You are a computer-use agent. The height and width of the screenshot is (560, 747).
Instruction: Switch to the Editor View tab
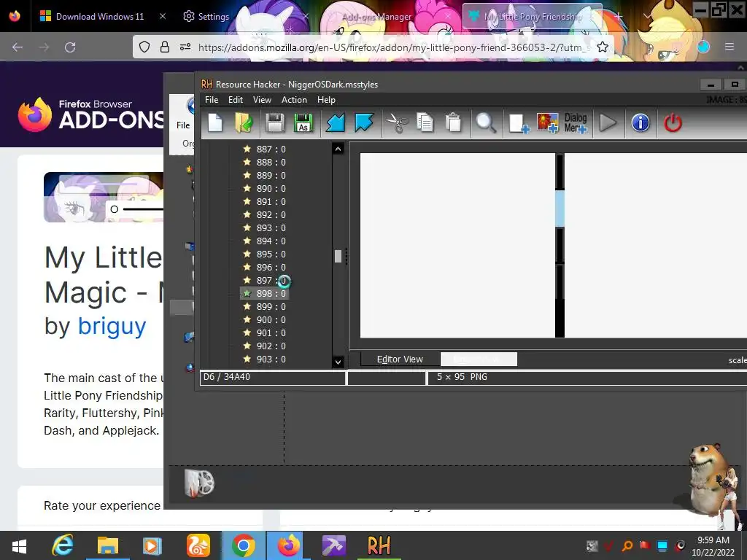pos(400,359)
